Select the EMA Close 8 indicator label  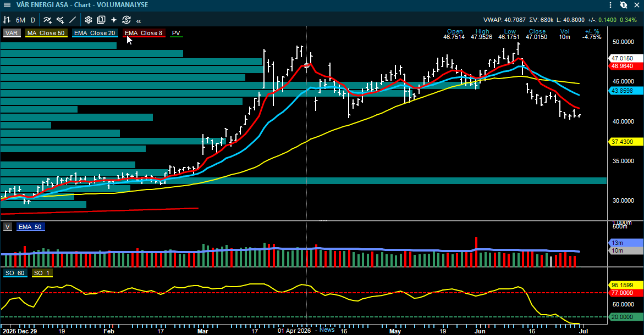click(144, 33)
